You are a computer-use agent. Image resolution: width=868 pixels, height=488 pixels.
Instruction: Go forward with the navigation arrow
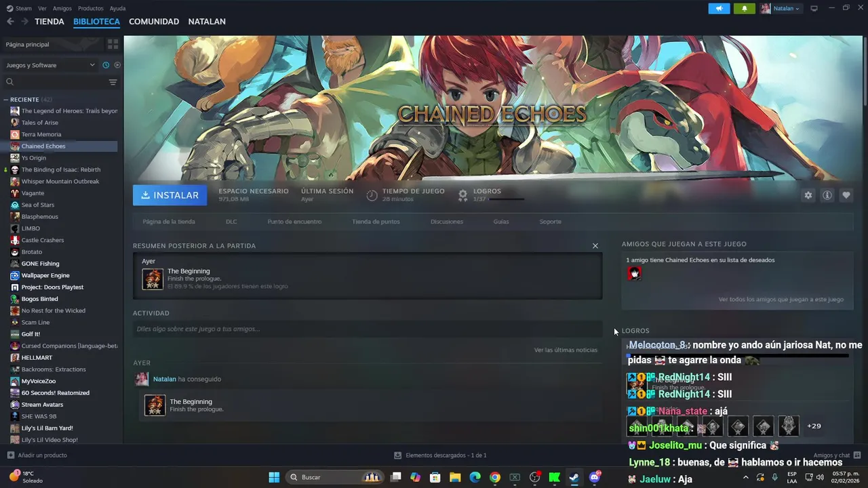tap(24, 22)
